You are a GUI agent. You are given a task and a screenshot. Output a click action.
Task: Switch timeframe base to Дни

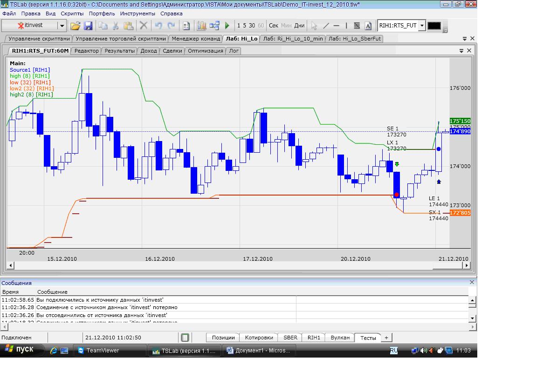pos(299,26)
